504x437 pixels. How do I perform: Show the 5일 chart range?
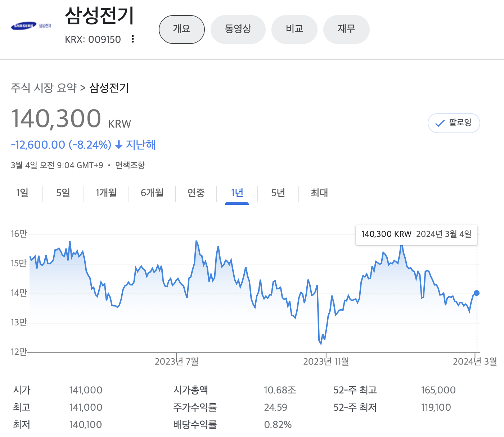(x=63, y=193)
